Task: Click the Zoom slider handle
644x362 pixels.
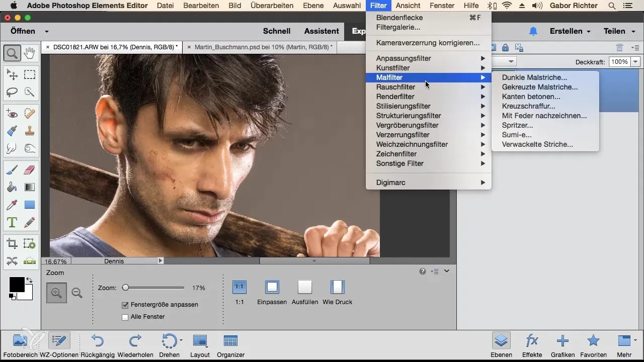Action: pos(125,288)
